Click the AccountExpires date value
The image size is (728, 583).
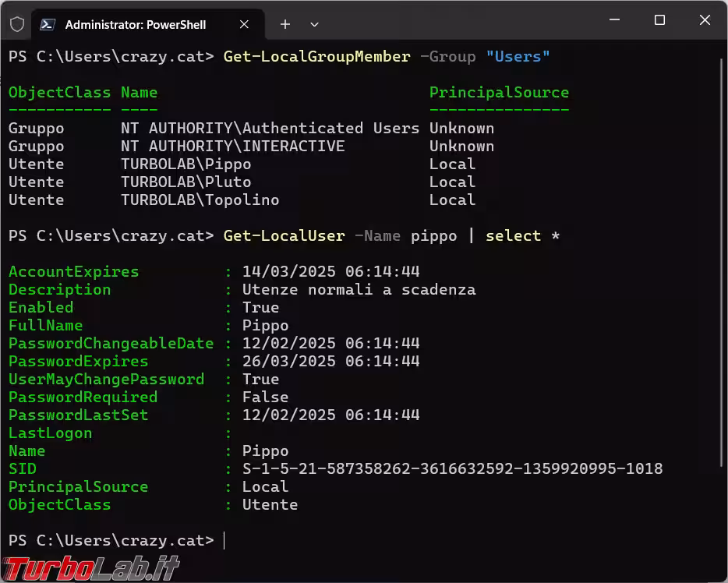(x=330, y=271)
